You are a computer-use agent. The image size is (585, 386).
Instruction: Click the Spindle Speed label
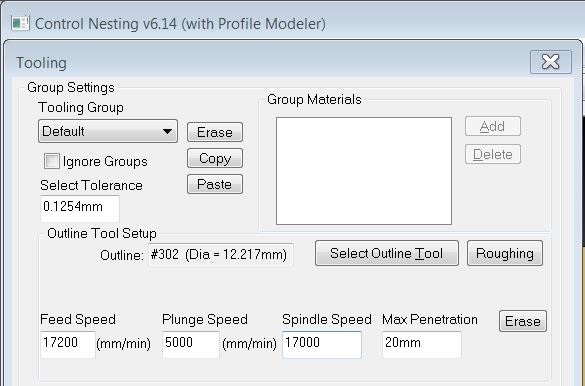(326, 320)
